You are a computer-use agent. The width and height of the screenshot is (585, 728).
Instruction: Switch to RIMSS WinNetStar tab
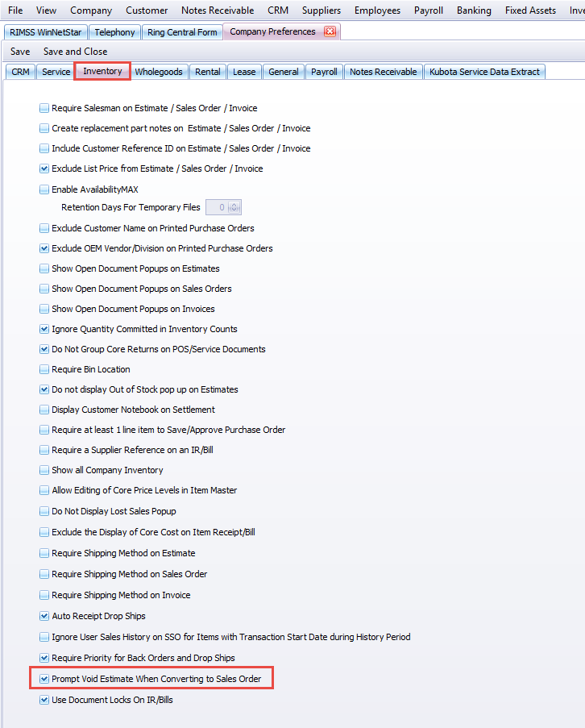tap(45, 32)
